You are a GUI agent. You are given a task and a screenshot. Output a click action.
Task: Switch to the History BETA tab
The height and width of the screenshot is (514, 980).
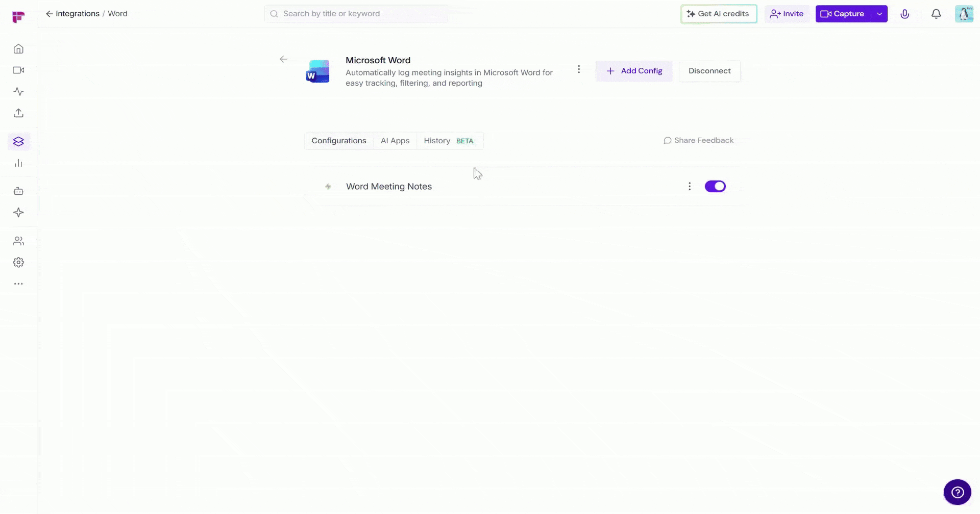click(449, 141)
